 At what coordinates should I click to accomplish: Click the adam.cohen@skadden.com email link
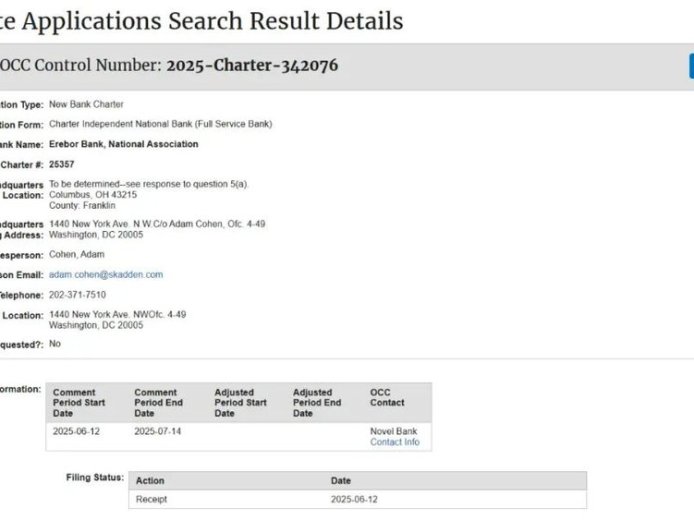click(x=105, y=274)
